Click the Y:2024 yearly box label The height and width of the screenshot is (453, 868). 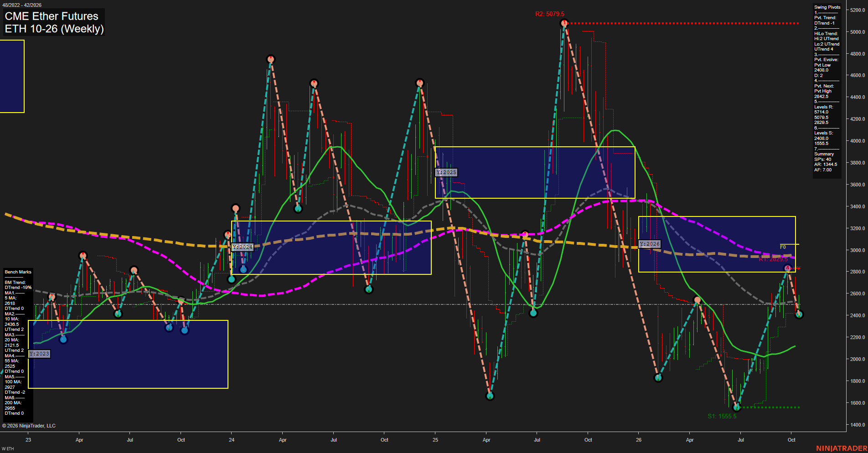[x=243, y=247]
